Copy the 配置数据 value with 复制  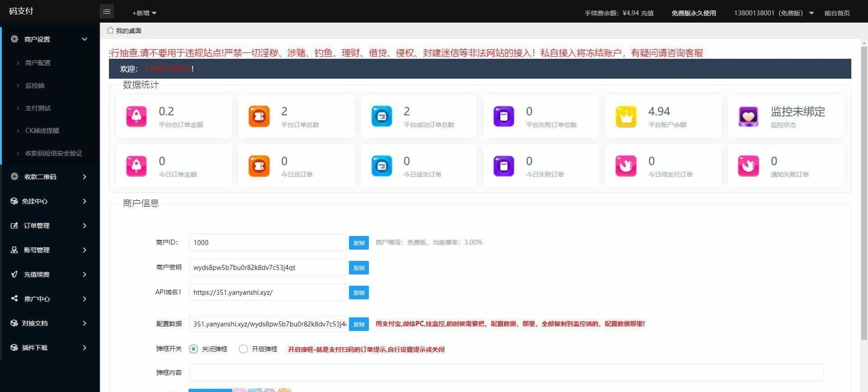pyautogui.click(x=359, y=324)
